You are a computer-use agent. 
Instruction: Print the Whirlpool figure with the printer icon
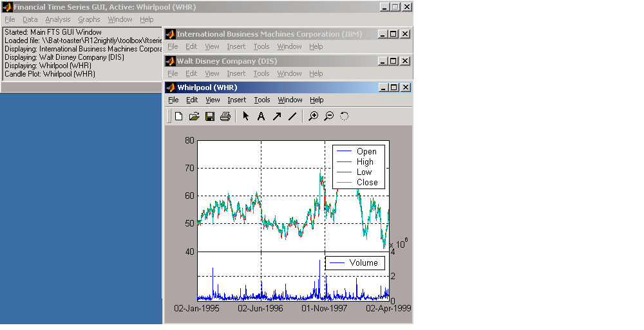[x=225, y=116]
